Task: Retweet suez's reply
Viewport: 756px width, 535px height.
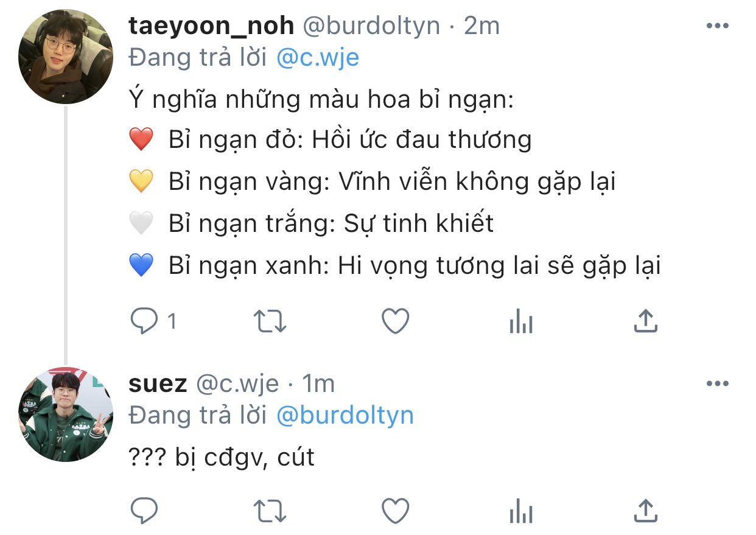Action: coord(269,511)
